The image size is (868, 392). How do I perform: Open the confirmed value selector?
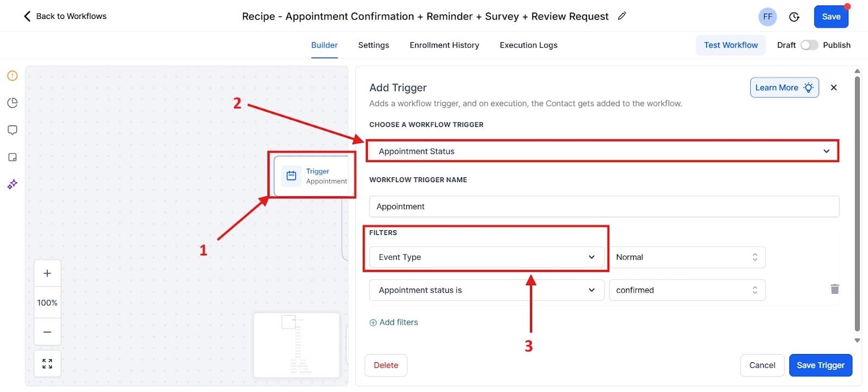tap(687, 290)
